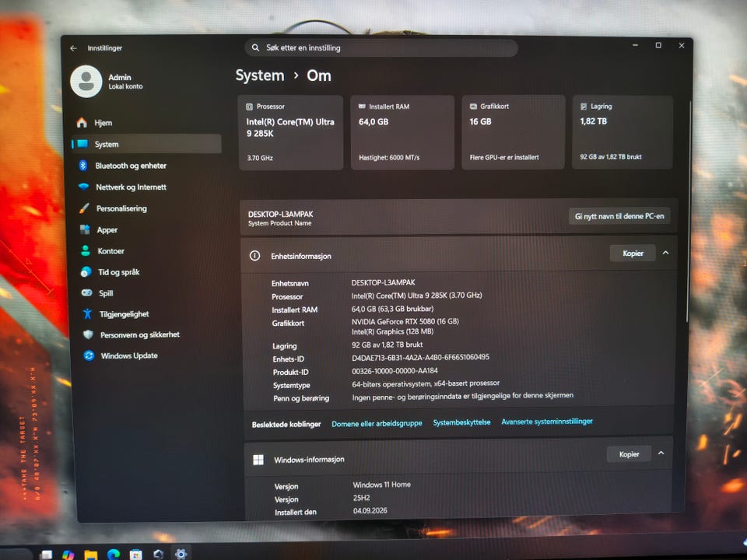Click Kopier for Windows-informasjon
Viewport: 747px width, 560px height.
(x=629, y=454)
